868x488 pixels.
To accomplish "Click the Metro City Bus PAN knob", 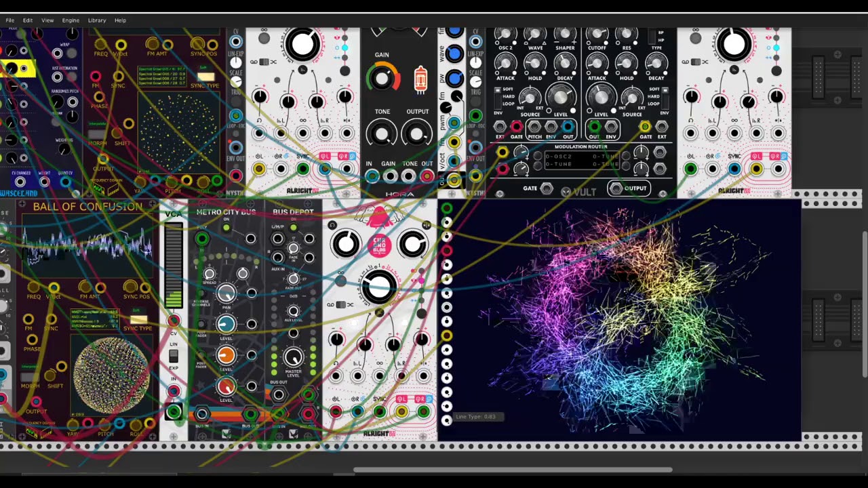I will pos(226,293).
